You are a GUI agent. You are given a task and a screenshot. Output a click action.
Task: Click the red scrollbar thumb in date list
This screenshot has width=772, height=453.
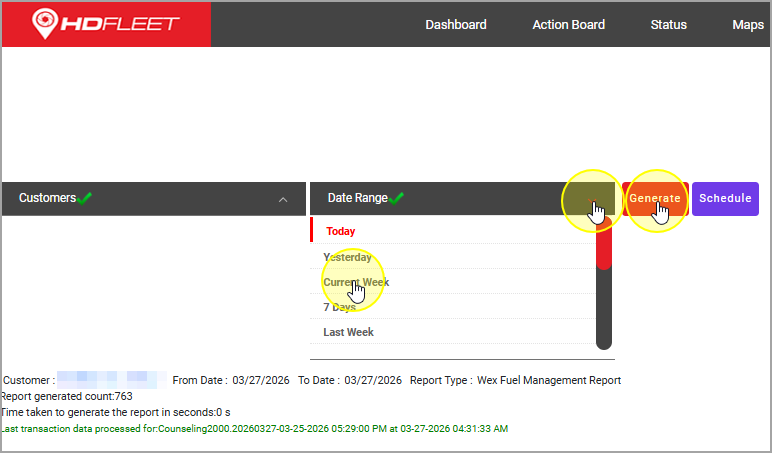[x=603, y=245]
